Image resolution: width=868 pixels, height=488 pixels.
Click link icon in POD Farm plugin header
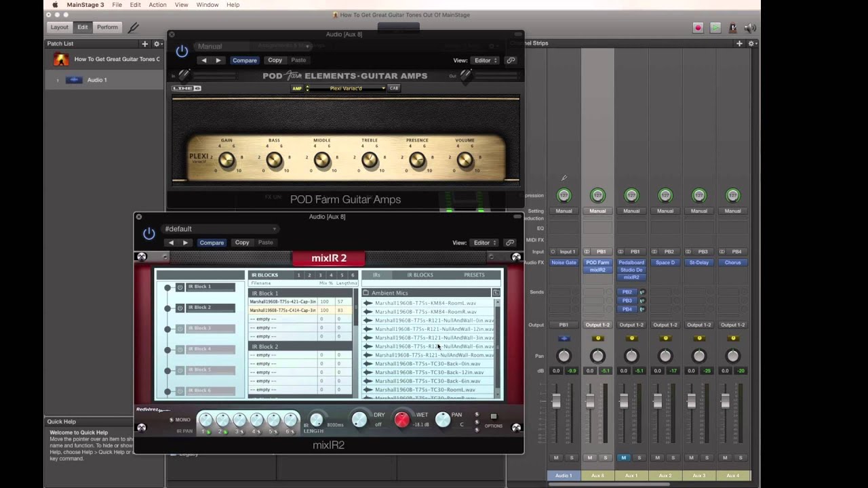[x=511, y=60]
